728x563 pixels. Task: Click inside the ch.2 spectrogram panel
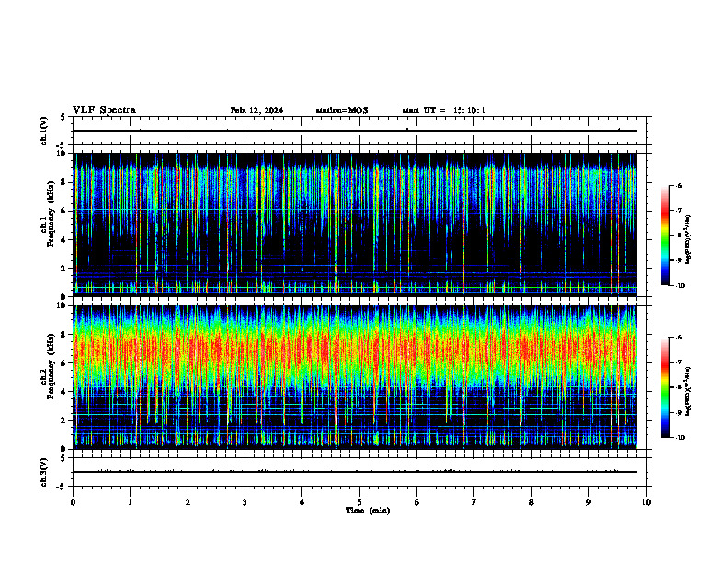[355, 377]
